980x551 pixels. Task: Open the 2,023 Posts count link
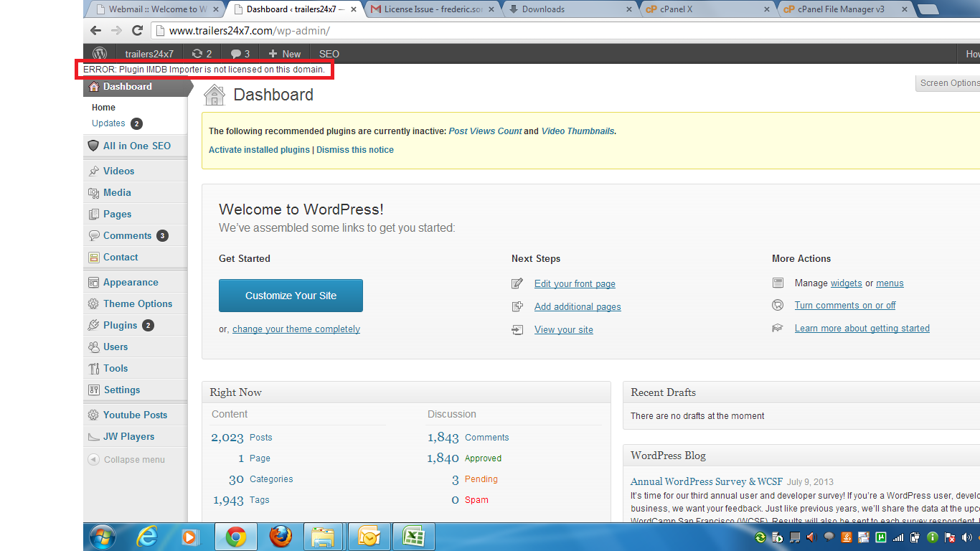tap(242, 438)
